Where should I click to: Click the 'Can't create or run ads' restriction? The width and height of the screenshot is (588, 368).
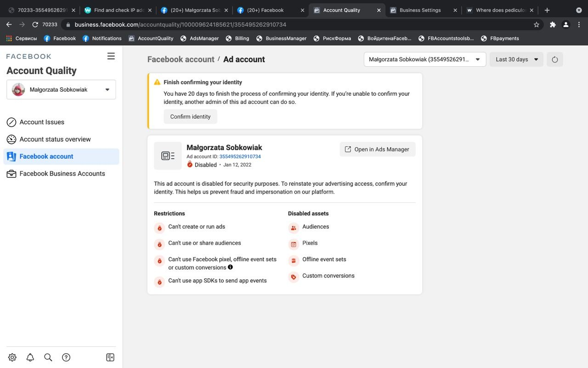pyautogui.click(x=197, y=227)
